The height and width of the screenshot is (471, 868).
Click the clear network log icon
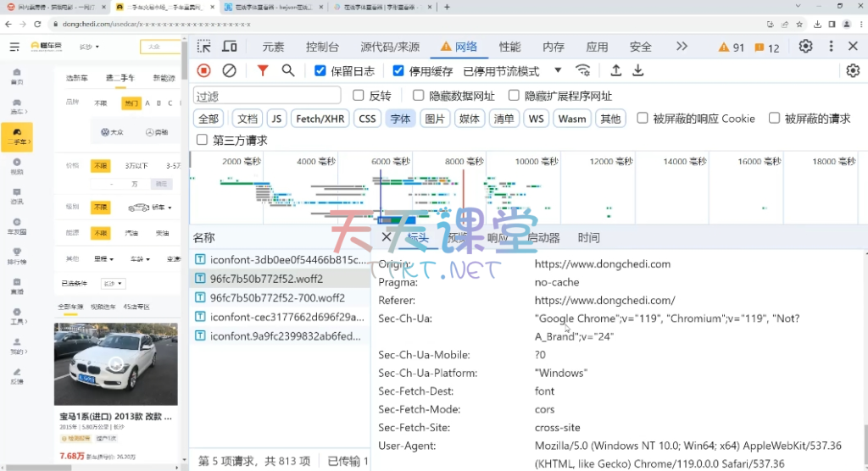229,71
